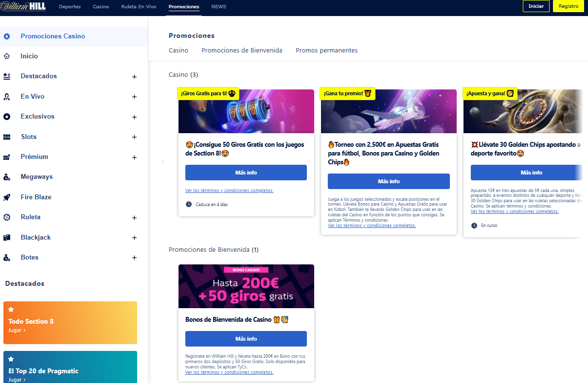Click the Blackjack cards icon
The height and width of the screenshot is (383, 588).
[x=7, y=238]
